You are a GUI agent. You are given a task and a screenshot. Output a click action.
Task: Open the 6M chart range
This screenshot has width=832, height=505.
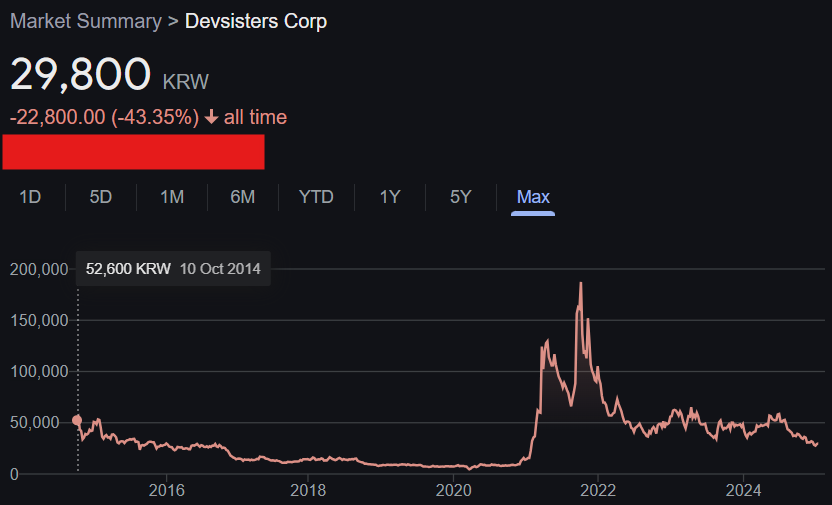click(x=242, y=197)
